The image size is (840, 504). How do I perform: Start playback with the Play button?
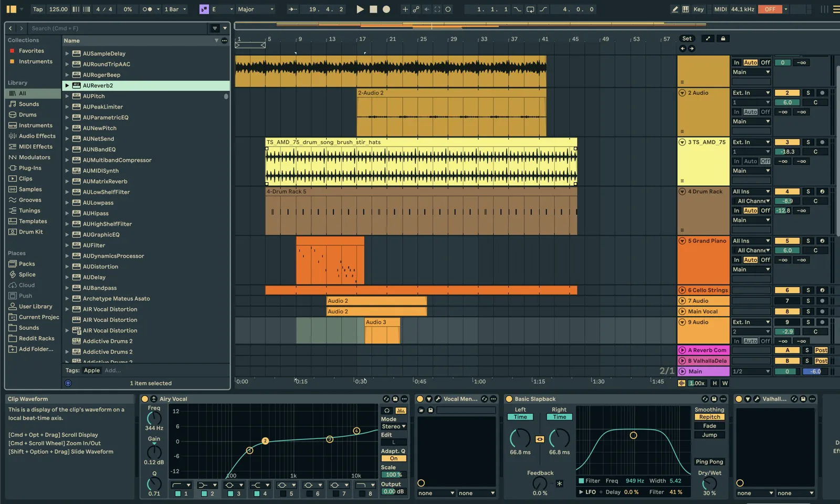(x=360, y=9)
